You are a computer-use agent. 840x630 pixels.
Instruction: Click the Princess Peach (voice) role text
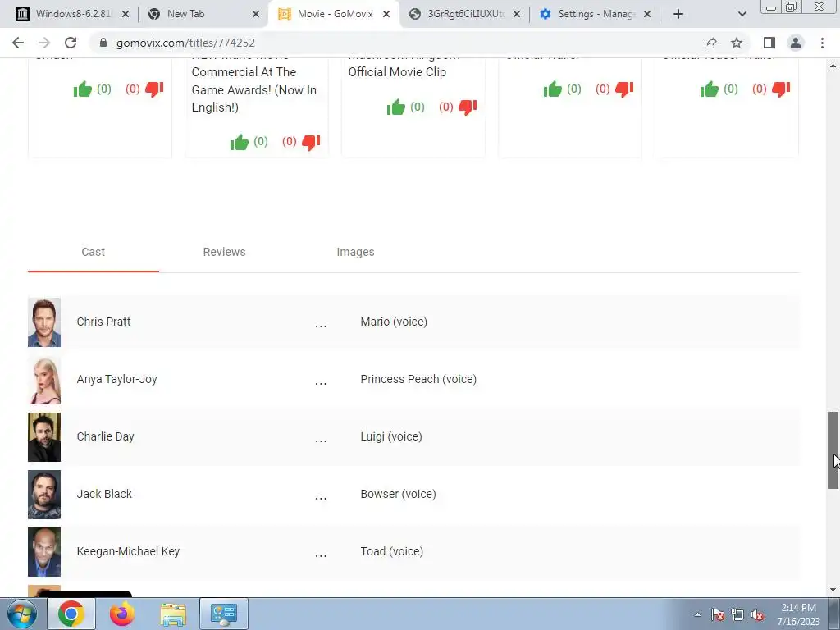coord(418,379)
